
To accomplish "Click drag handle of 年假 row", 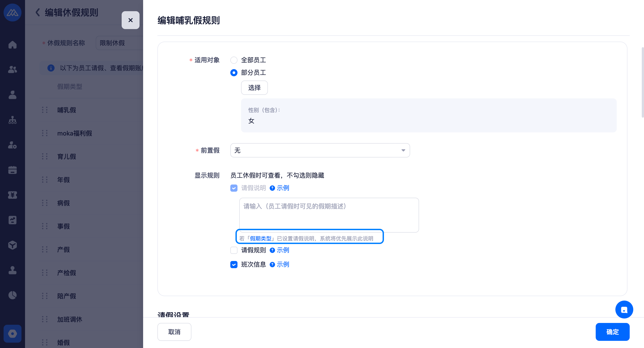I will tap(45, 180).
